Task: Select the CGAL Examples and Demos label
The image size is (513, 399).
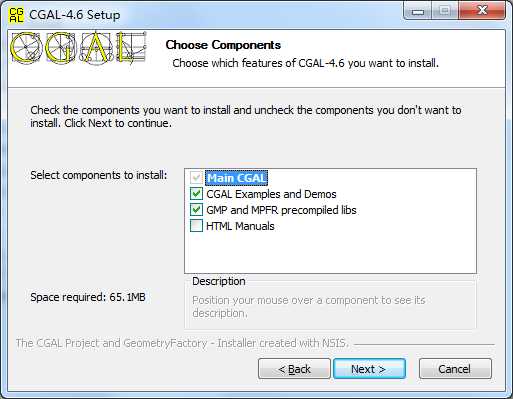Action: coord(271,194)
